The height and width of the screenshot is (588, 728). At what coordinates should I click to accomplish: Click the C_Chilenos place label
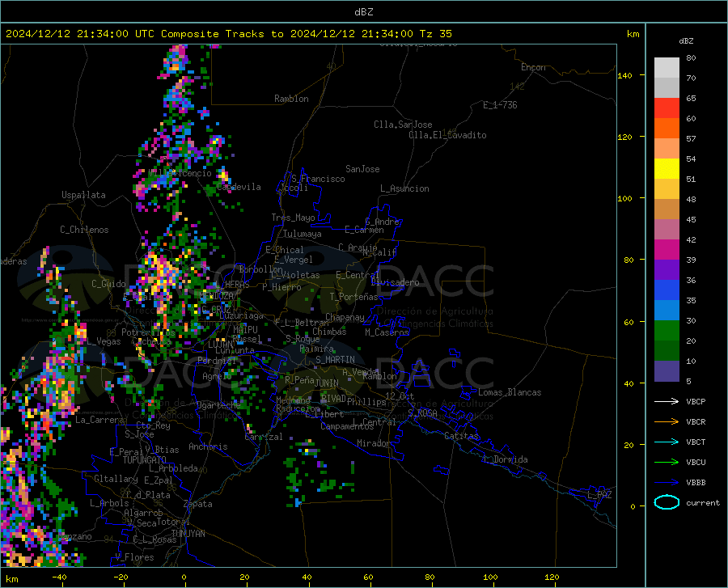(84, 230)
